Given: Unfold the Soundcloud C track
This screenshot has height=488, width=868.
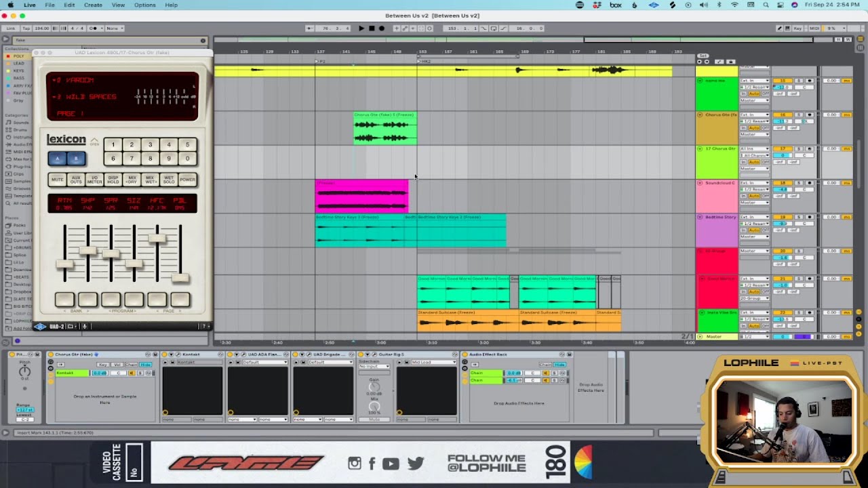Looking at the screenshot, I should 700,182.
